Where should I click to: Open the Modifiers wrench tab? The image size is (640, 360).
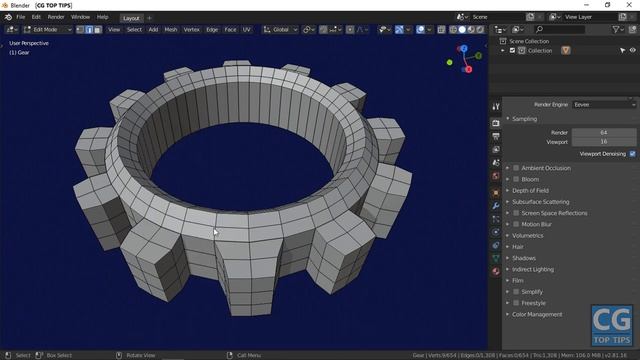pyautogui.click(x=496, y=206)
